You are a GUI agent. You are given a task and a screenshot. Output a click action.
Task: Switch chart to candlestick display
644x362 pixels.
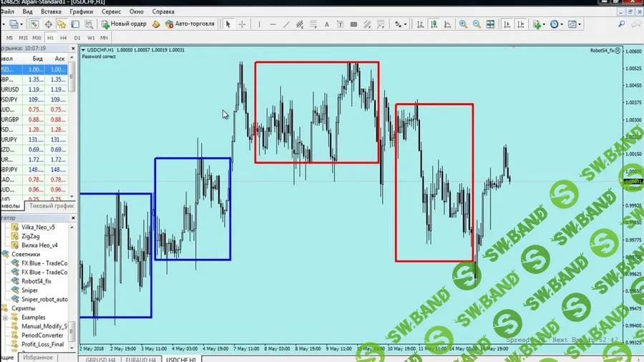tap(434, 24)
